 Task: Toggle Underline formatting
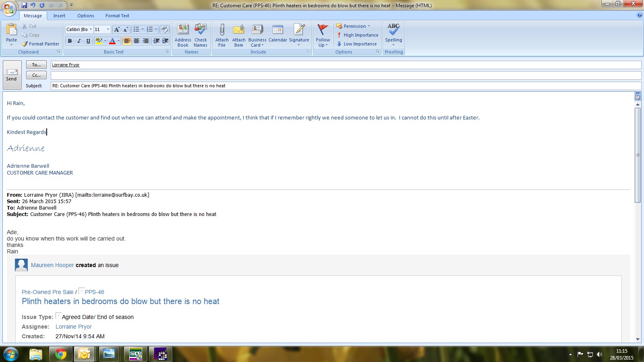[x=88, y=41]
